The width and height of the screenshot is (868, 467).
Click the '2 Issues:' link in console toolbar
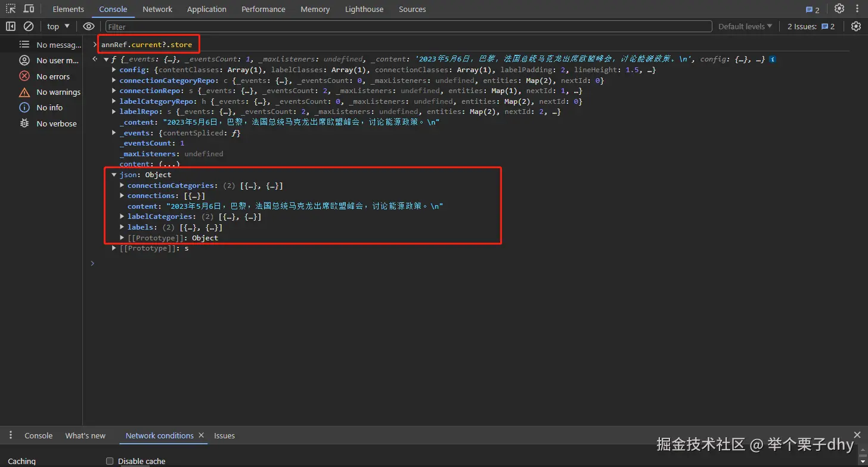(x=811, y=26)
